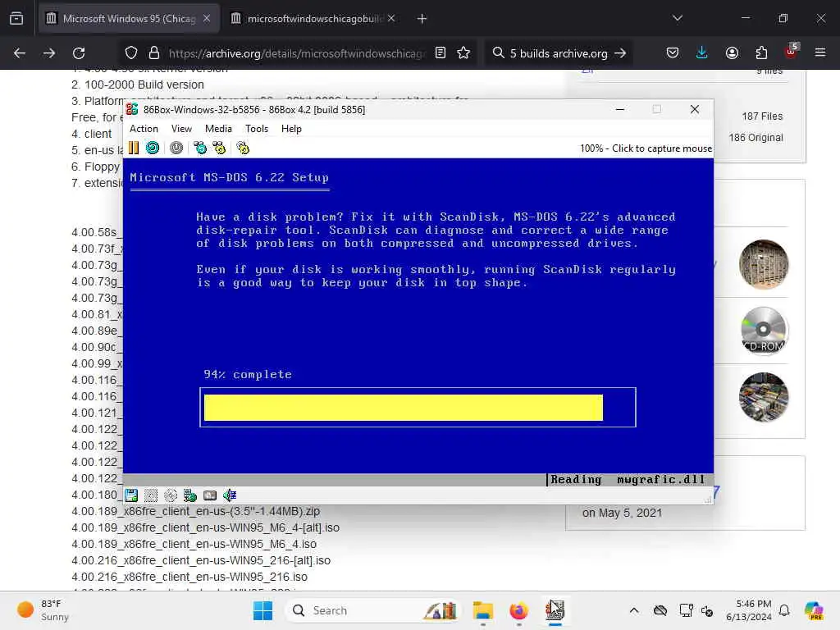Open 4.00.189 WIN95_M6_4-[alt].iso link

tap(206, 527)
